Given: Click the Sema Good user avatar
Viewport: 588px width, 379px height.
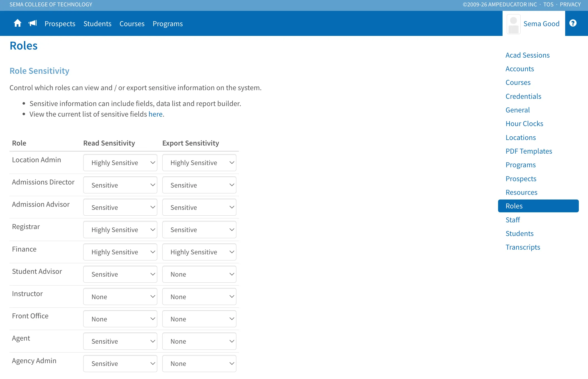Looking at the screenshot, I should point(513,24).
